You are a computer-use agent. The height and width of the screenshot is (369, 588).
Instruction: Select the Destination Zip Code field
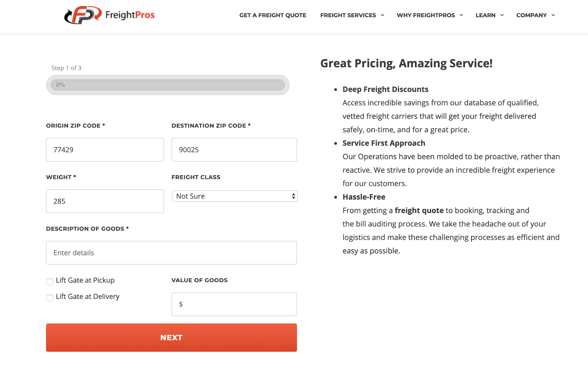pos(234,149)
